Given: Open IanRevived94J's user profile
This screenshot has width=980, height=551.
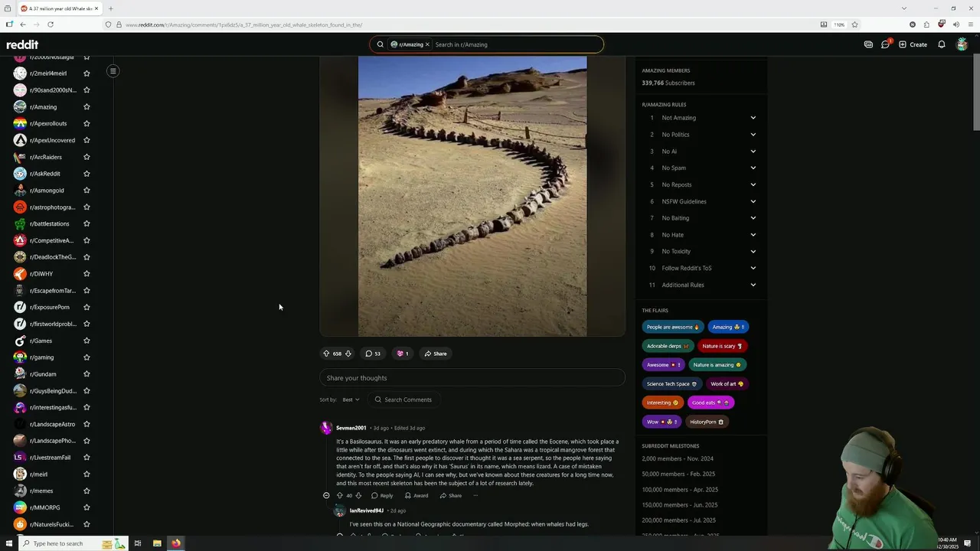Looking at the screenshot, I should [367, 510].
